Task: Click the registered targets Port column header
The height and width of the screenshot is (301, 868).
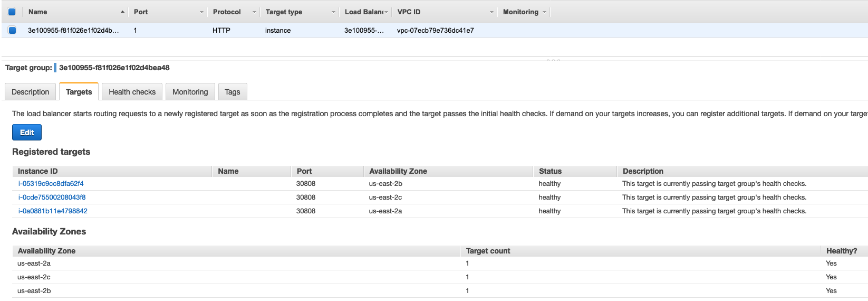Action: (304, 171)
